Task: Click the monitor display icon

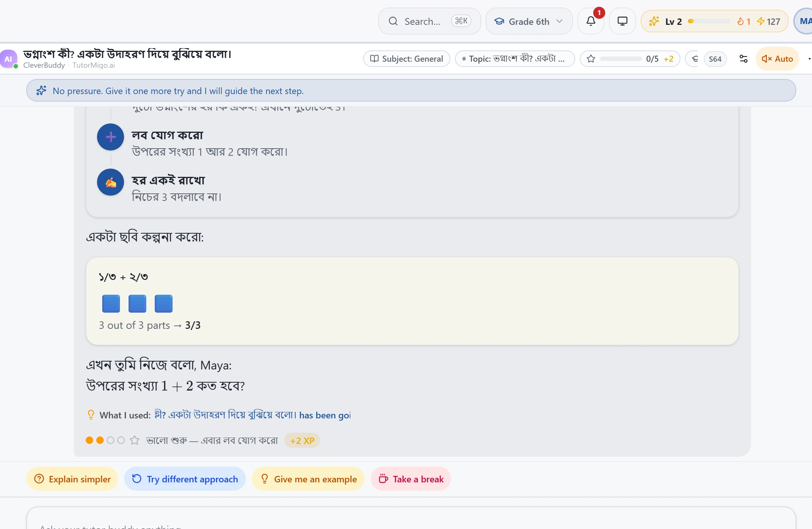Action: [623, 21]
